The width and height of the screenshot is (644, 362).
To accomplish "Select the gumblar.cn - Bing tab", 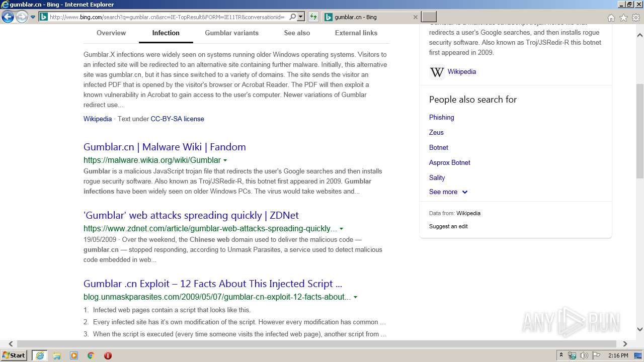I will [370, 17].
